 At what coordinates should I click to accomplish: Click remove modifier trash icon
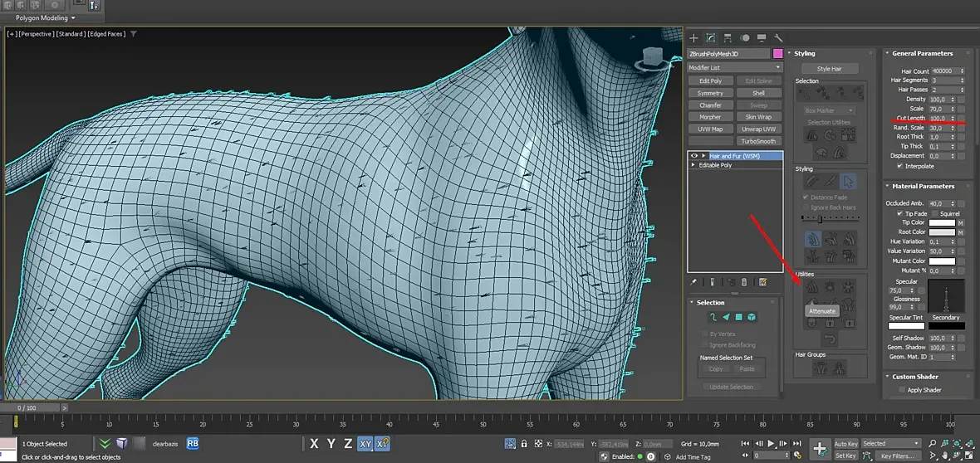click(x=743, y=282)
